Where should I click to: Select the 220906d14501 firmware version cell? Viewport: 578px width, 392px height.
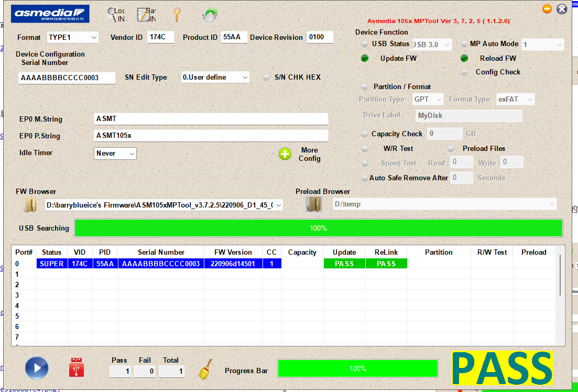(x=233, y=264)
